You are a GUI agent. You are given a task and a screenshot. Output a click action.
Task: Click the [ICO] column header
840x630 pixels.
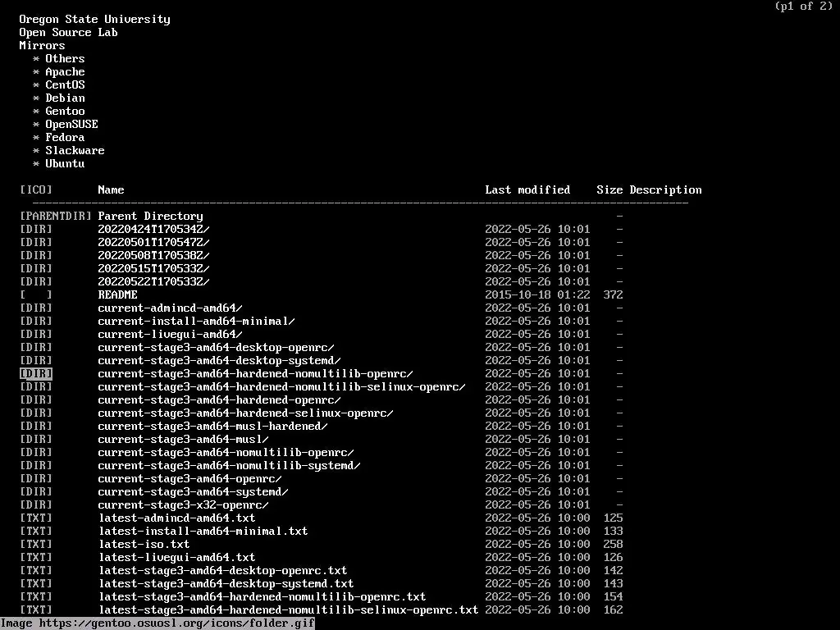(36, 189)
